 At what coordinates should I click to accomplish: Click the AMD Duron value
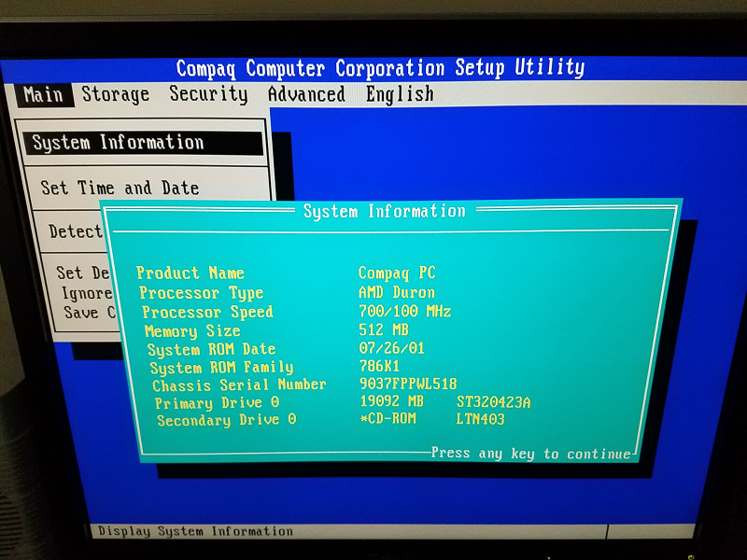(396, 292)
